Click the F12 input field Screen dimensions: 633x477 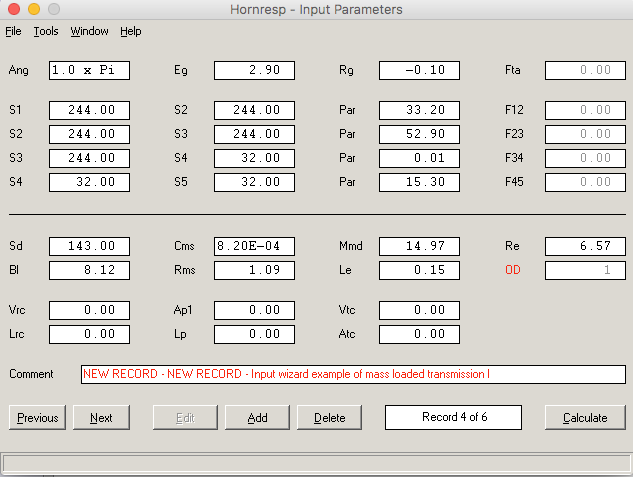pyautogui.click(x=585, y=110)
